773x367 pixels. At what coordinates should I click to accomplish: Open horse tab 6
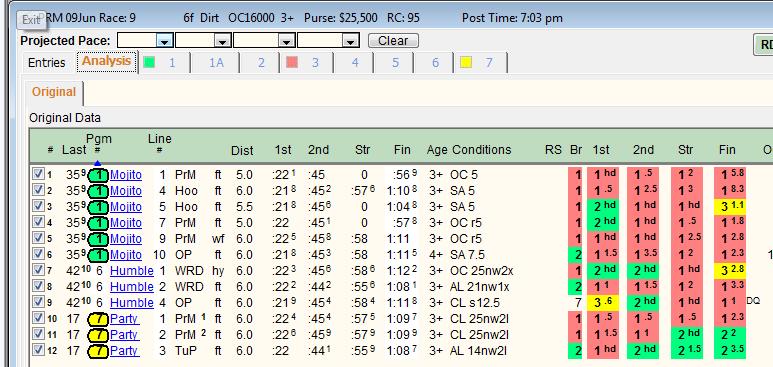[435, 63]
